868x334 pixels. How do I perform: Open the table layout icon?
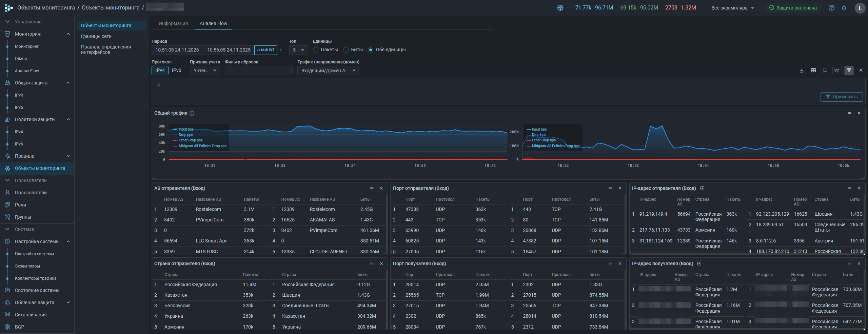(x=813, y=70)
